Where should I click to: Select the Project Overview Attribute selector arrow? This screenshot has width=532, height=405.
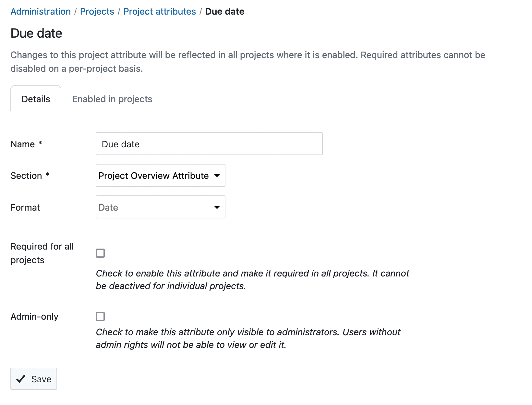[x=217, y=176]
